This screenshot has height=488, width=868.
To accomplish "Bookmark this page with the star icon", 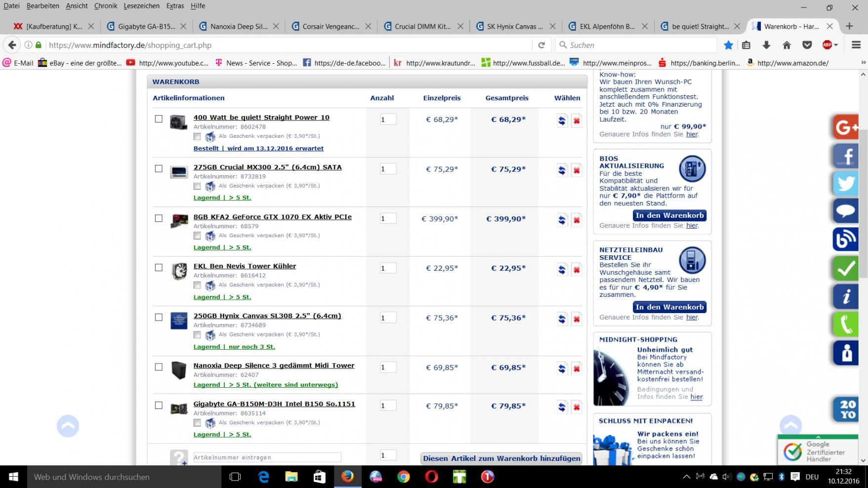I will (x=728, y=45).
